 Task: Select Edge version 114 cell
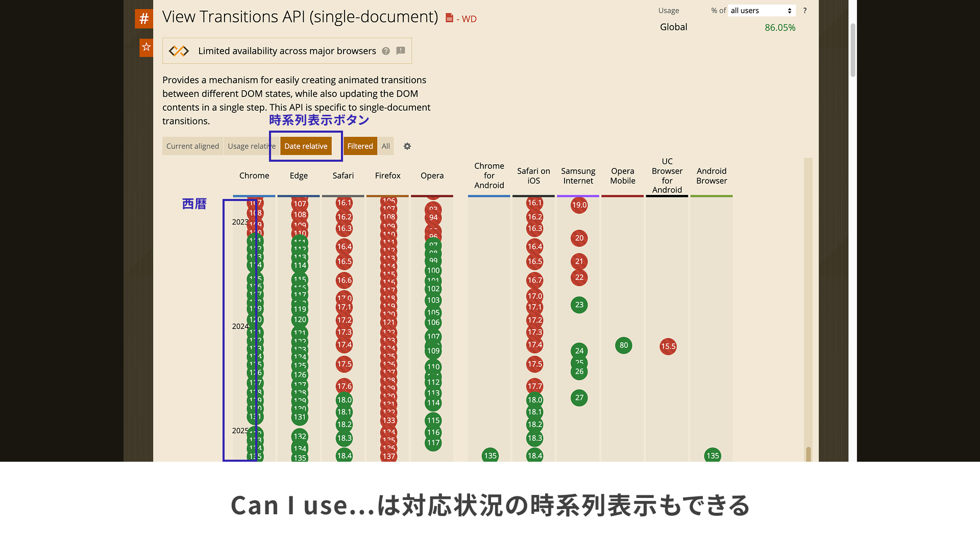point(300,265)
